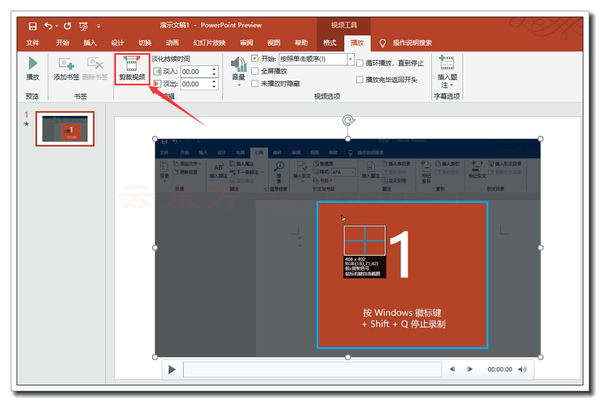Select slide 1 thumbnail in the slide panel

tap(65, 129)
